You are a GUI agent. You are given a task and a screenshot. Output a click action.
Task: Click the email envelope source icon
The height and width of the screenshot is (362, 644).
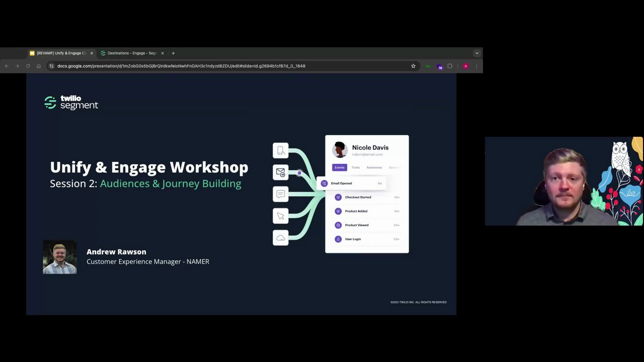click(x=281, y=172)
